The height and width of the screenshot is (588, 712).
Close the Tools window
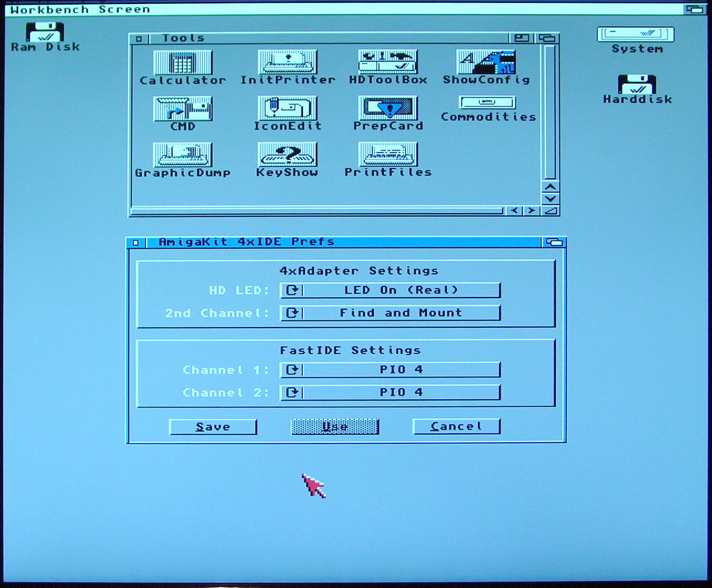point(139,38)
